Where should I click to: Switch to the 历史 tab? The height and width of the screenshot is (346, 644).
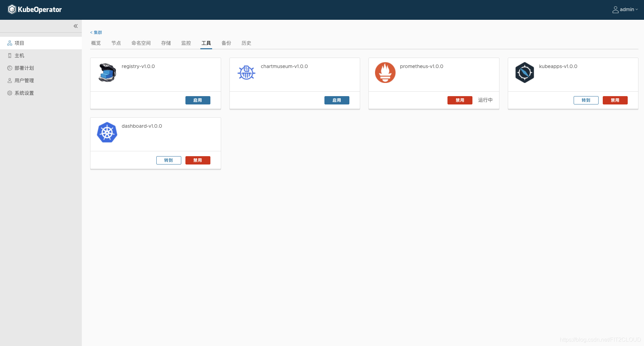coord(246,43)
